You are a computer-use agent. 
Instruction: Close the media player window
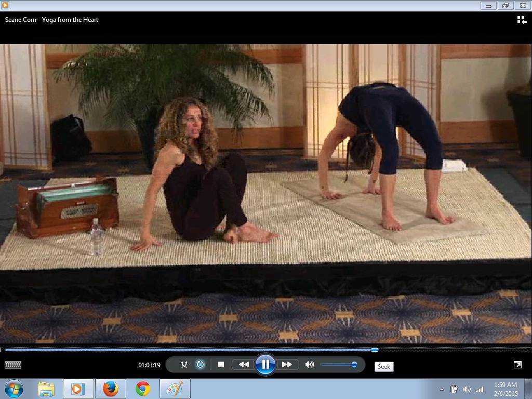pyautogui.click(x=523, y=5)
